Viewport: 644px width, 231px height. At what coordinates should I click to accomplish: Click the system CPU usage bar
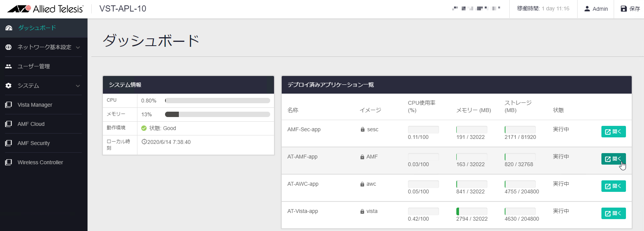tap(218, 101)
